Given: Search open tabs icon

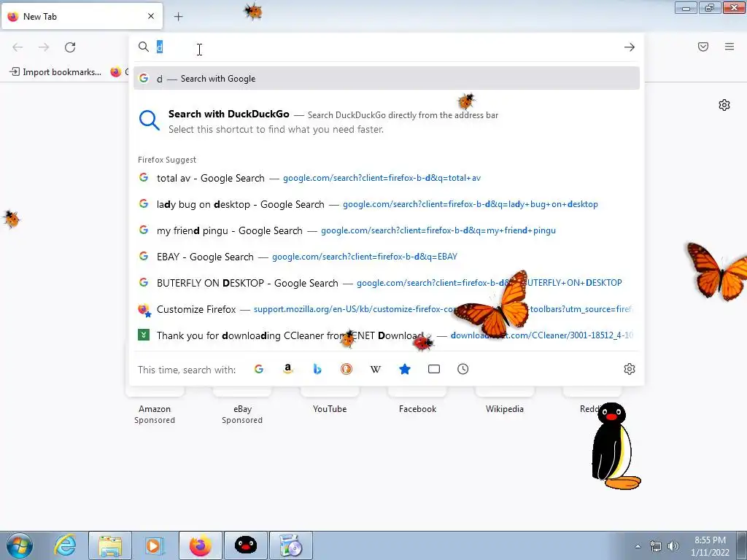Looking at the screenshot, I should click(x=434, y=369).
